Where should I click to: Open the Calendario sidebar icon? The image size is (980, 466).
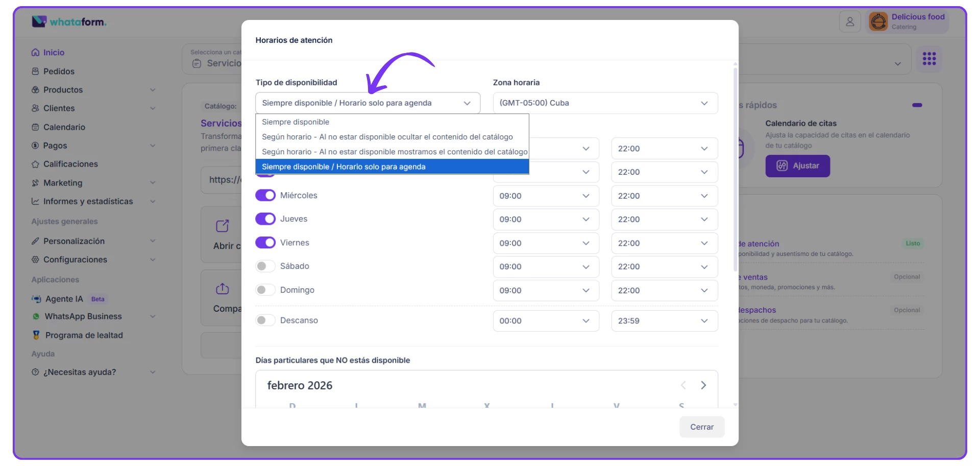[x=35, y=127]
